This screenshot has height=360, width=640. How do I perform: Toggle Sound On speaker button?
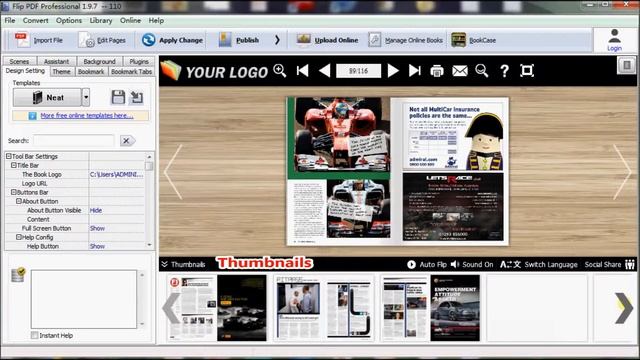coord(472,264)
